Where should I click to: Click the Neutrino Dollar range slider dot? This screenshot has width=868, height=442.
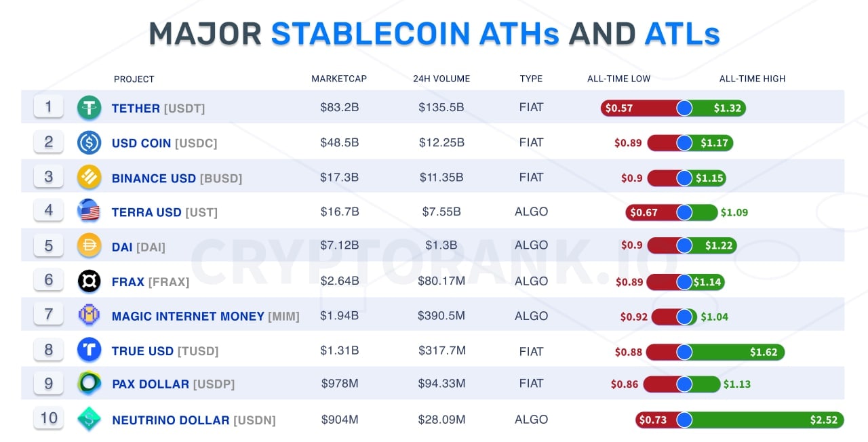click(x=684, y=420)
